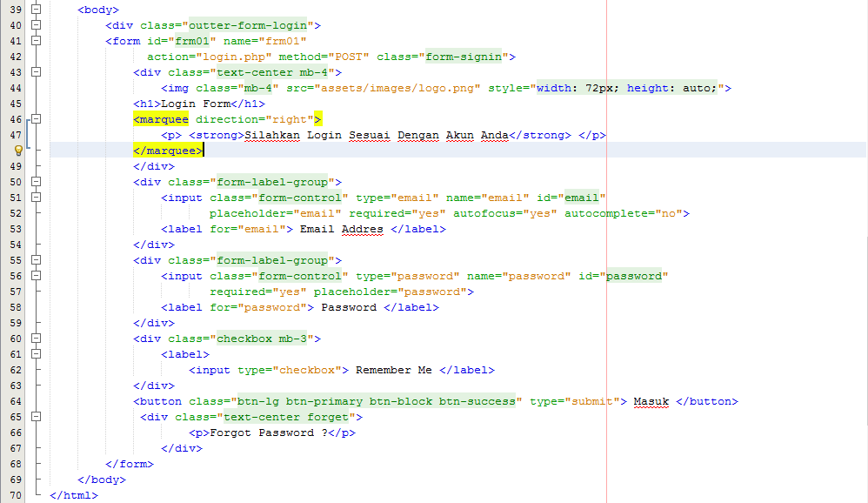Collapse the body tag fold on line 39
This screenshot has width=868, height=503.
[36, 10]
